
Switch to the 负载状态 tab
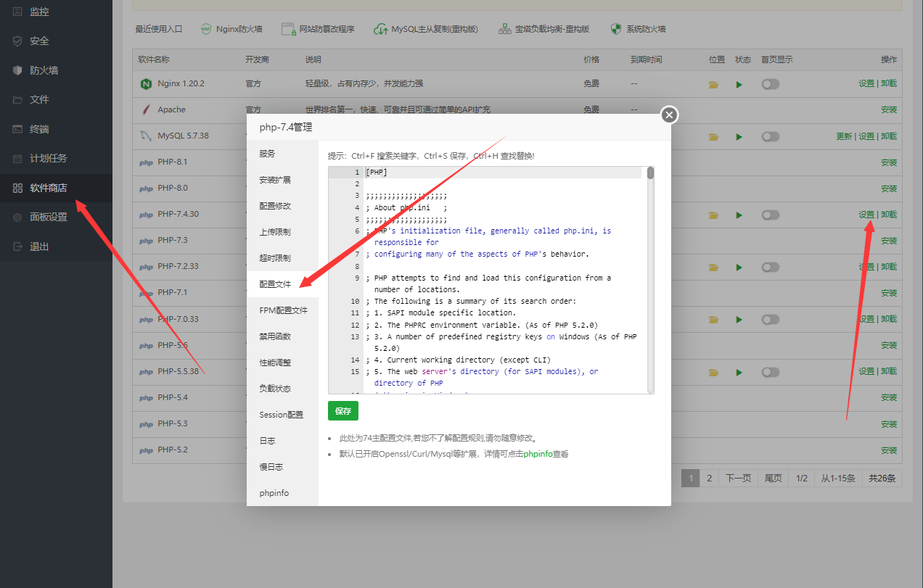tap(282, 389)
